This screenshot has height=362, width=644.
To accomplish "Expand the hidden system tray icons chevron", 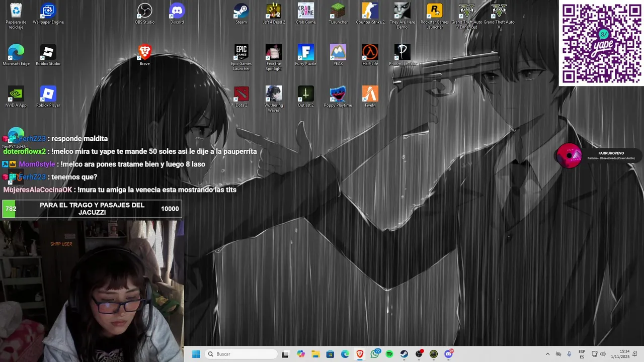I will click(x=547, y=354).
